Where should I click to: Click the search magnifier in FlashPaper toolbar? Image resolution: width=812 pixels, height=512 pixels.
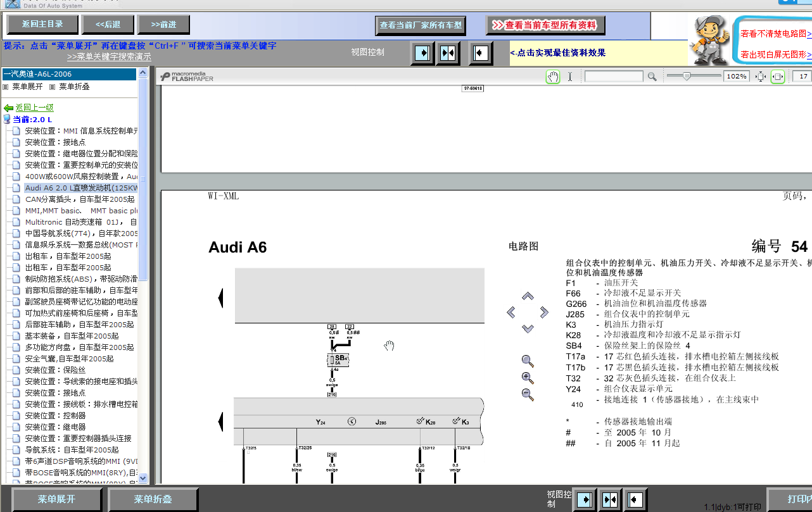click(x=652, y=77)
